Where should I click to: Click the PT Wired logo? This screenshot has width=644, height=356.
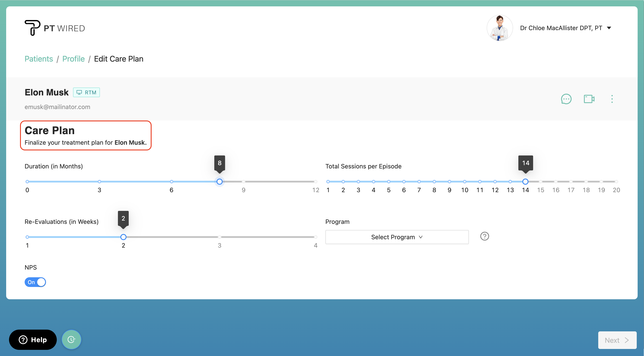(55, 28)
